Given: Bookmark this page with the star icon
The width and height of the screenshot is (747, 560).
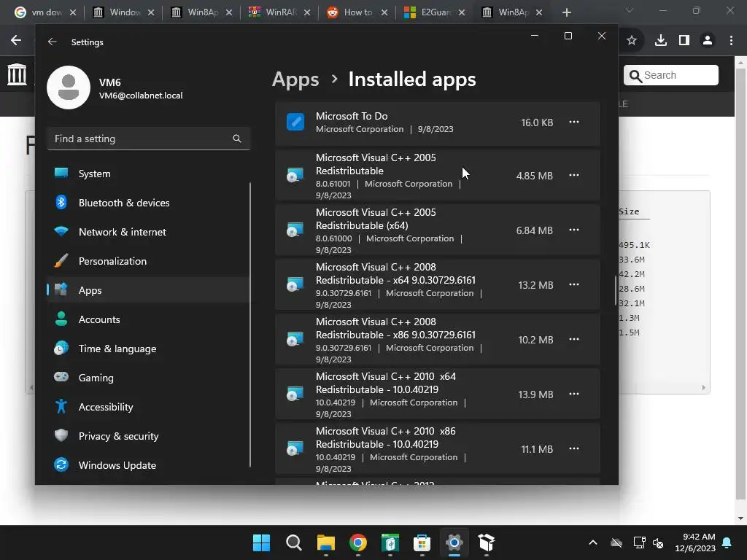Looking at the screenshot, I should coord(632,41).
